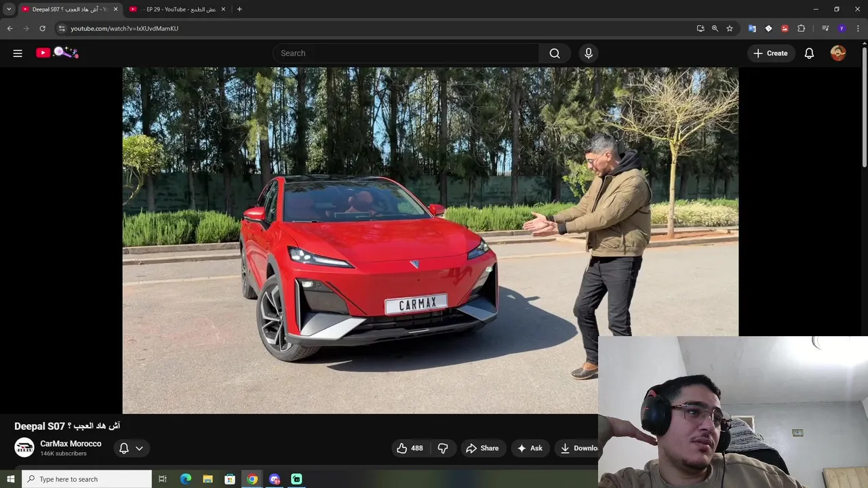Reload the current page
Screen dimensions: 868x488
(42, 28)
